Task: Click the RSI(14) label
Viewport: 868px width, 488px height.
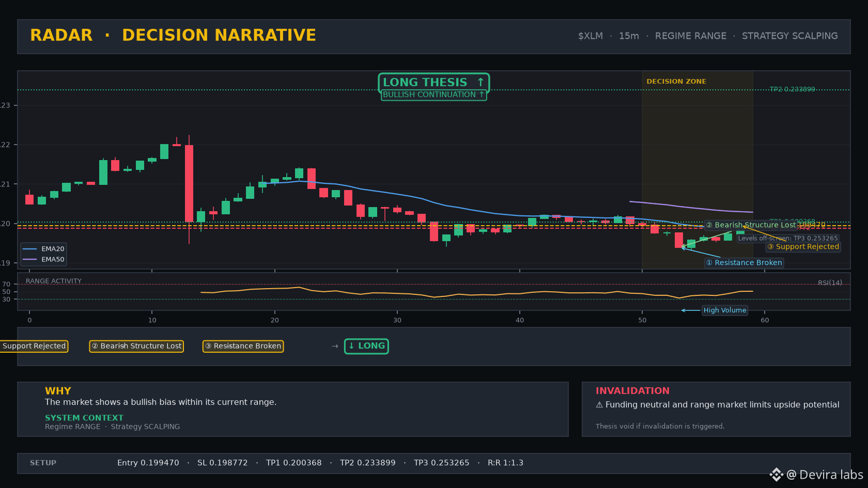Action: (830, 283)
